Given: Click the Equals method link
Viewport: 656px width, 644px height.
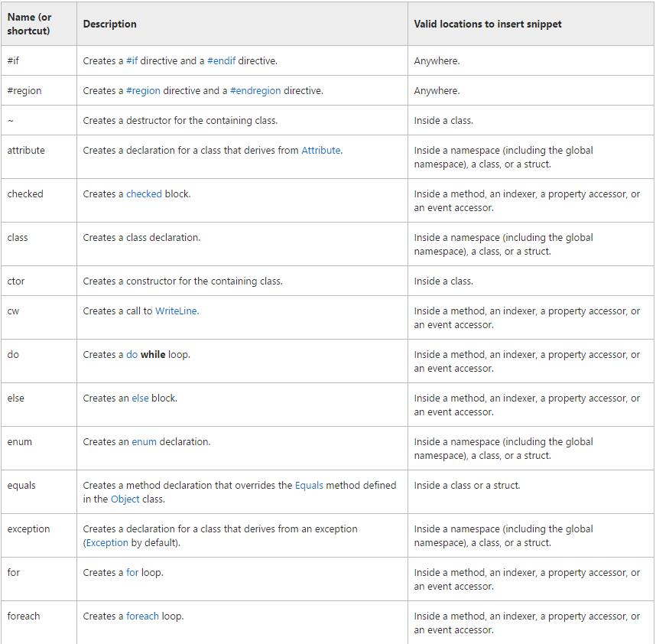Looking at the screenshot, I should point(309,485).
